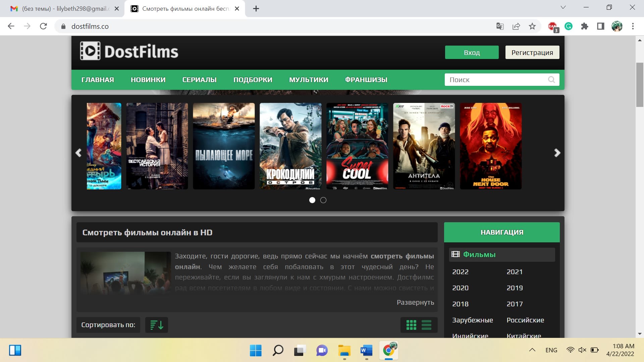Click the page vertical scrollbar thumb
This screenshot has height=362, width=644.
coord(640,84)
